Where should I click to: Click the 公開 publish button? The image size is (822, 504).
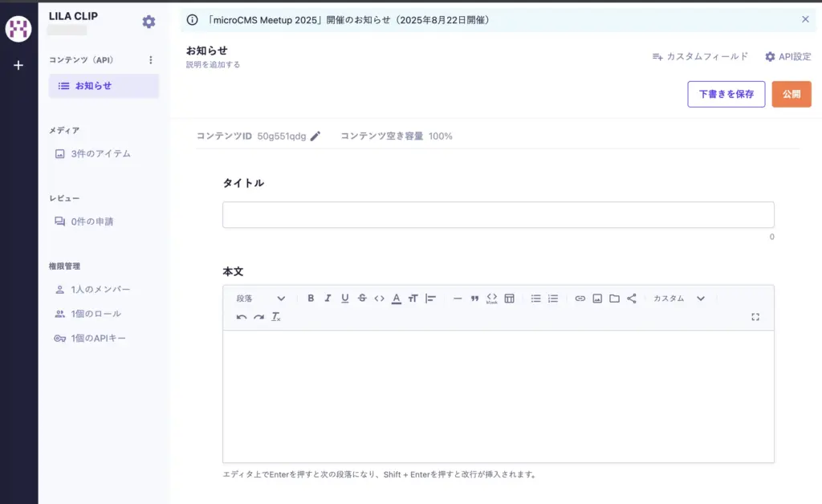pyautogui.click(x=791, y=95)
